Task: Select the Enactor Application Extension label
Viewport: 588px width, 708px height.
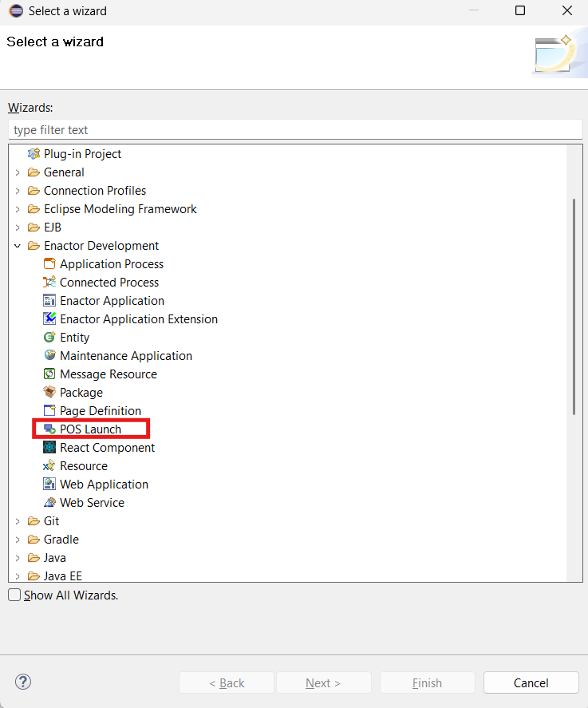Action: [139, 318]
